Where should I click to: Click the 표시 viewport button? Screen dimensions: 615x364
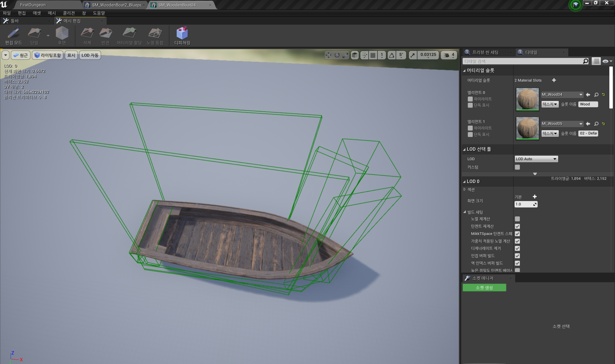coord(71,55)
